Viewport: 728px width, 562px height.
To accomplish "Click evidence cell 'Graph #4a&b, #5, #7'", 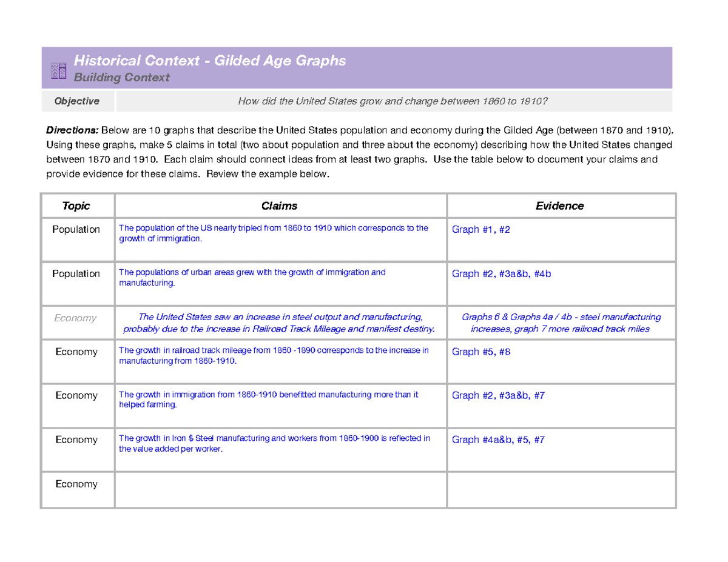I will click(x=498, y=440).
